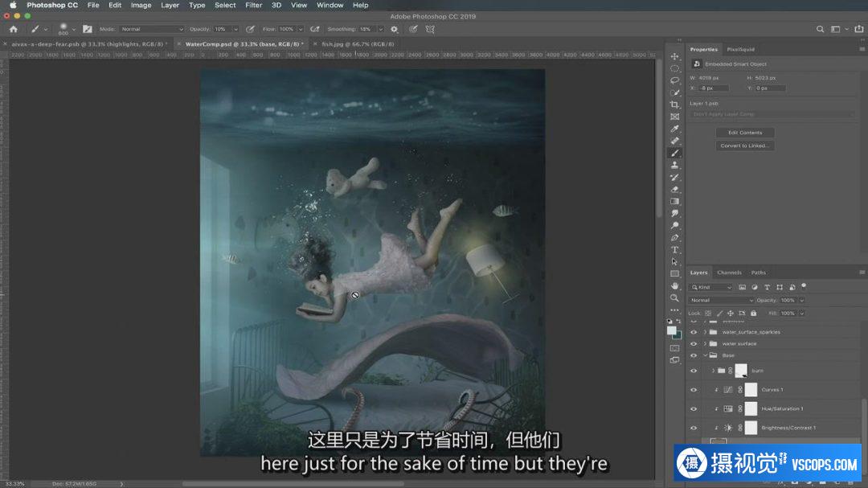The height and width of the screenshot is (488, 868).
Task: Open the brush Opacity dropdown arrow
Action: (x=235, y=30)
